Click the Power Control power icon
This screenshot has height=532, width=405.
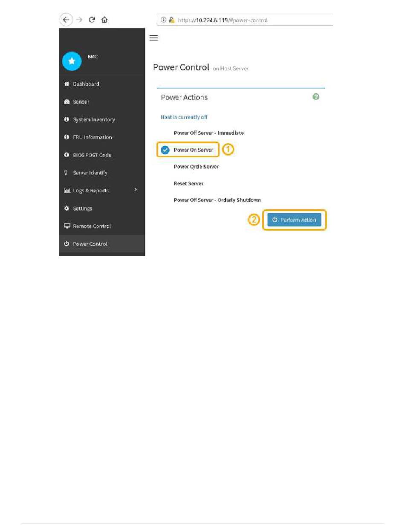[x=67, y=244]
